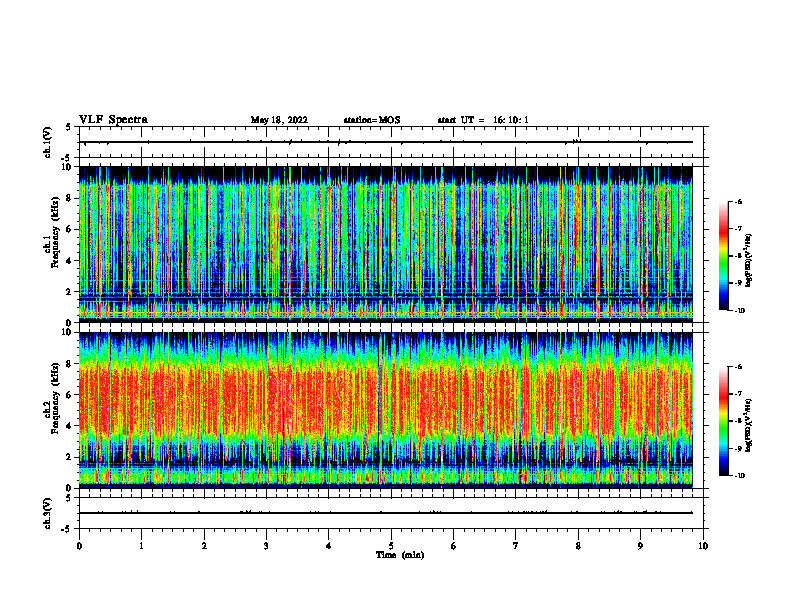Click time axis tick label "1"
This screenshot has width=792, height=612.
click(x=142, y=546)
